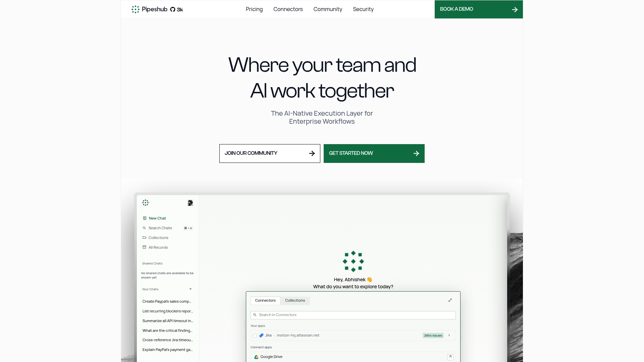The height and width of the screenshot is (362, 644).
Task: Click arrow on Get Started Now
Action: coord(416,154)
